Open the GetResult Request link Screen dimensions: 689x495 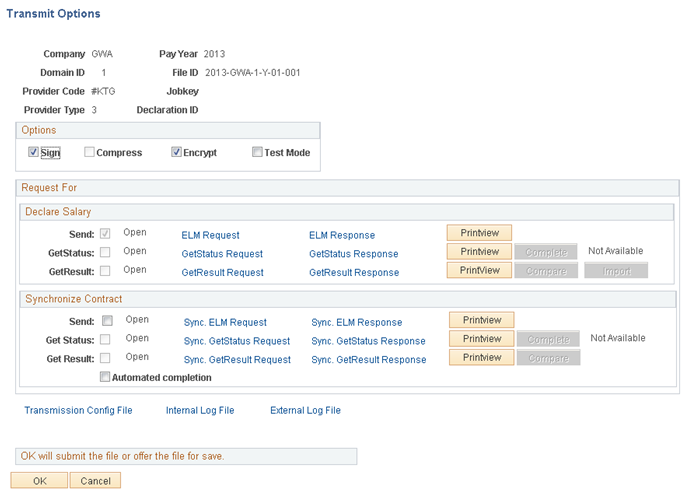[222, 273]
